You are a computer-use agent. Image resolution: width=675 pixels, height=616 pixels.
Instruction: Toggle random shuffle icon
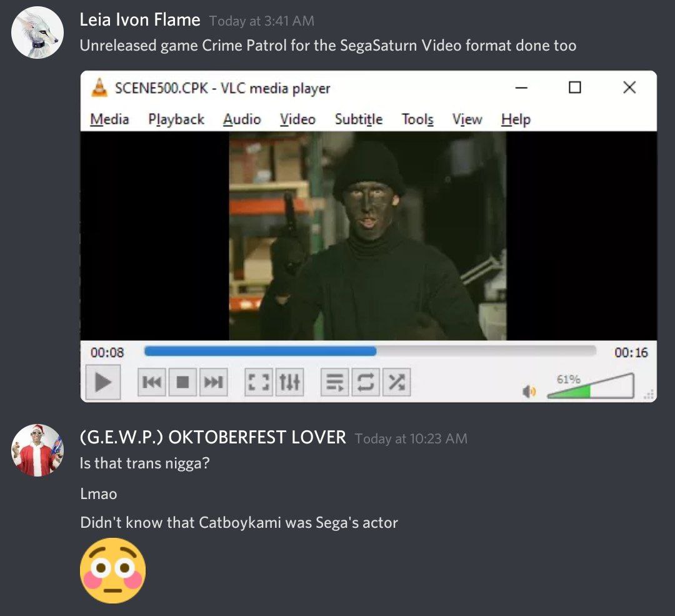(396, 382)
